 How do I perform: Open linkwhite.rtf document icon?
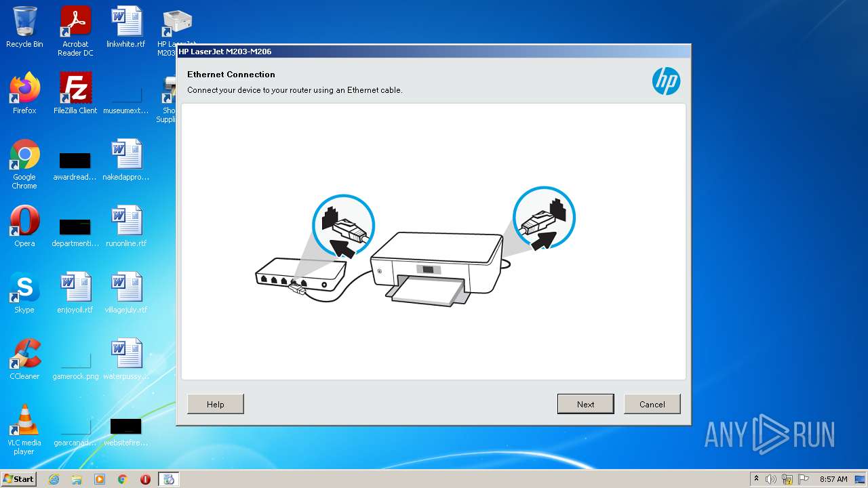126,28
